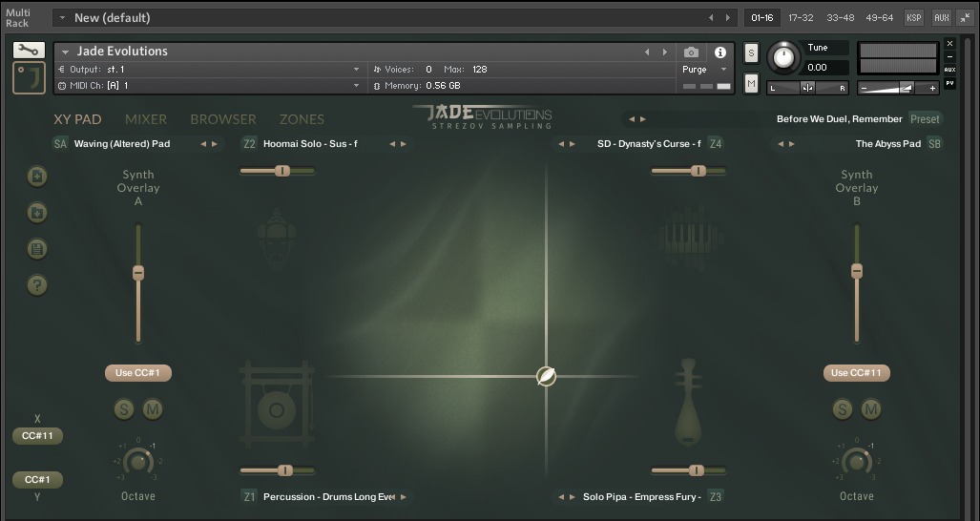Click the Hoomai Solo Z2 volume slider

[x=282, y=171]
